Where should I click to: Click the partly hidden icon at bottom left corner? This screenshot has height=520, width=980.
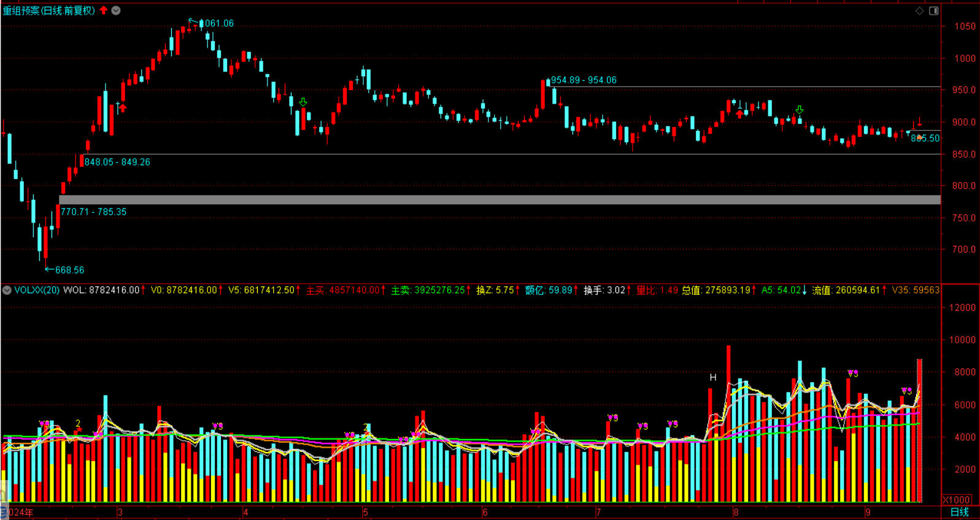point(4,511)
